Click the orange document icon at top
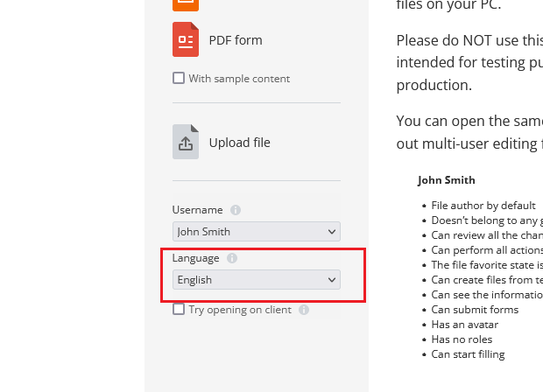This screenshot has width=543, height=392. tap(186, 3)
